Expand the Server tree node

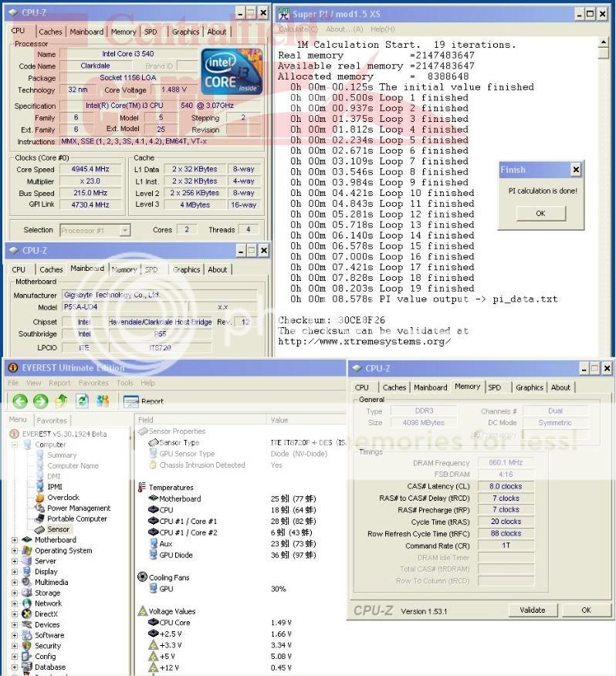pyautogui.click(x=15, y=561)
